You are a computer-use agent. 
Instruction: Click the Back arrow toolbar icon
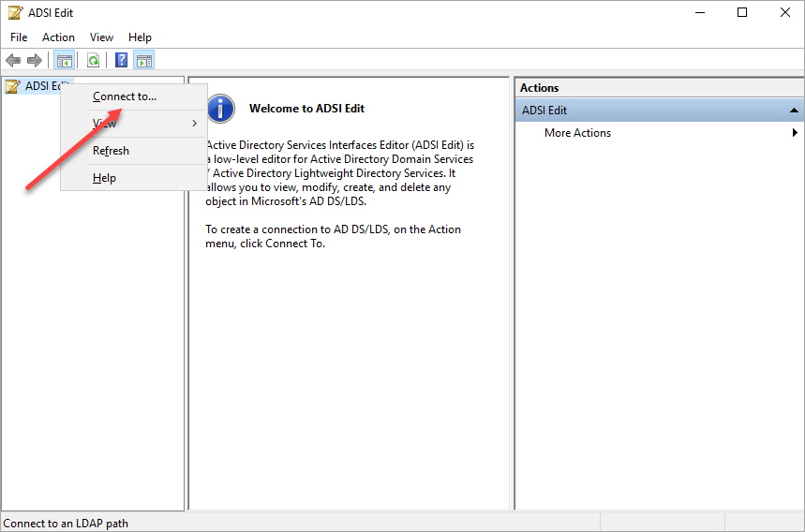(13, 61)
